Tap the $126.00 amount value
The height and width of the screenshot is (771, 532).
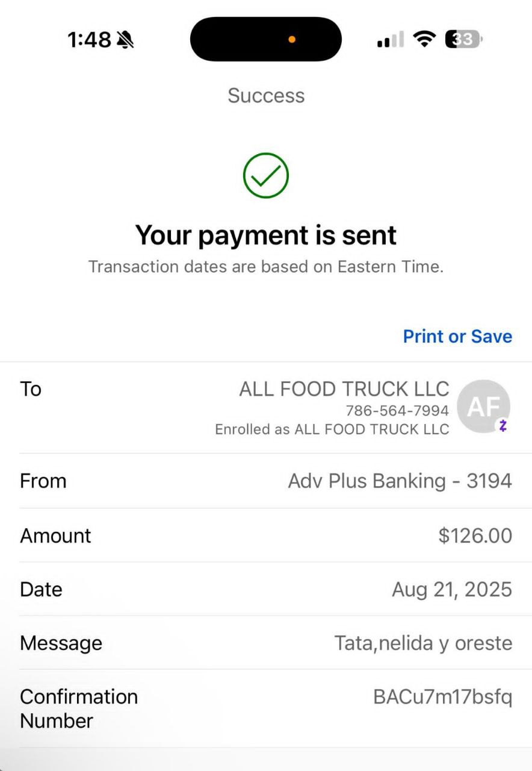point(475,535)
